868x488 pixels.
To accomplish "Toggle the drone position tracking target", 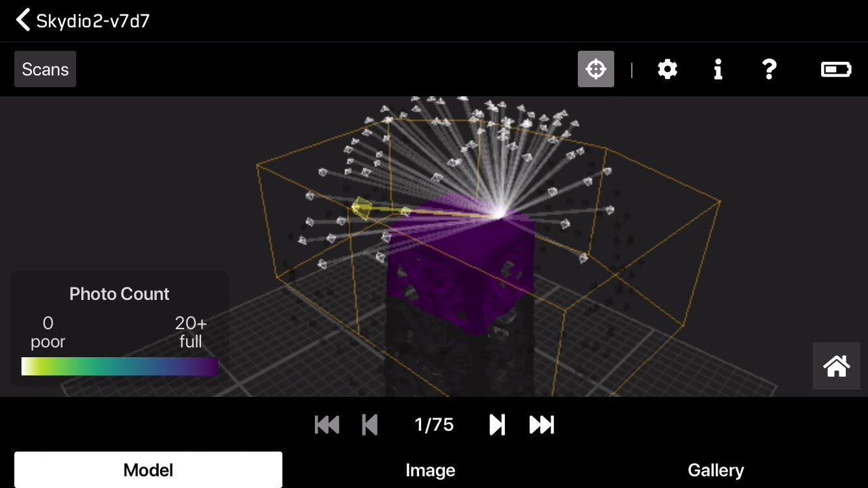I will (x=596, y=69).
